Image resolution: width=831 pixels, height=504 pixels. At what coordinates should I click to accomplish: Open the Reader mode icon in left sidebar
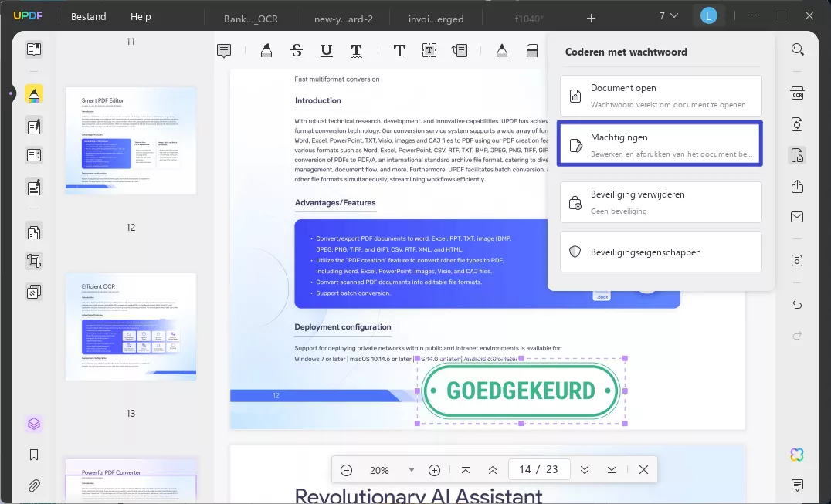click(x=34, y=49)
